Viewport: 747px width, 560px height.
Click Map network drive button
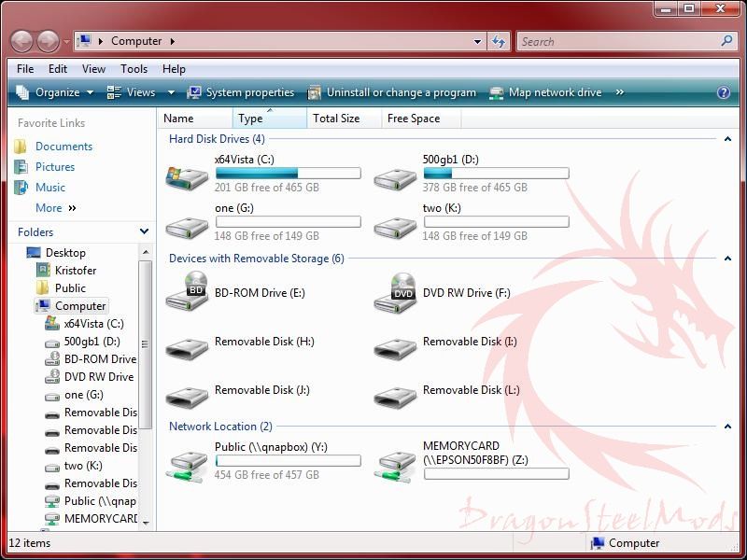pyautogui.click(x=545, y=92)
